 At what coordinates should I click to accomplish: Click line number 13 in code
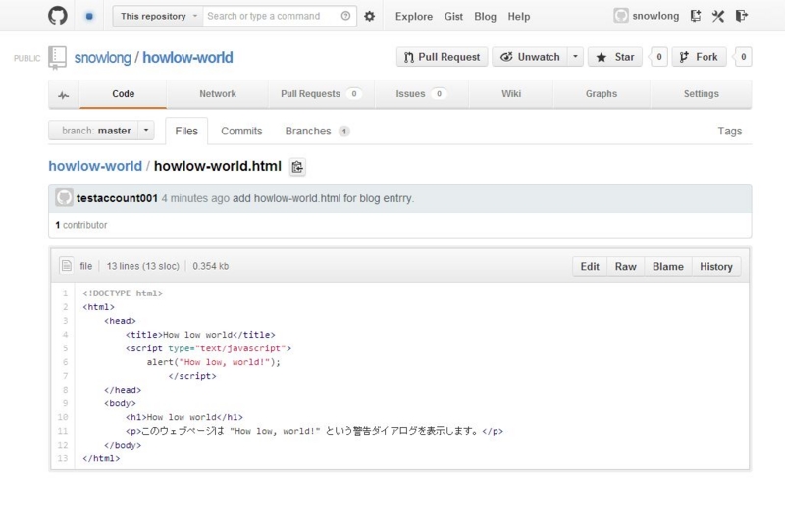coord(63,458)
